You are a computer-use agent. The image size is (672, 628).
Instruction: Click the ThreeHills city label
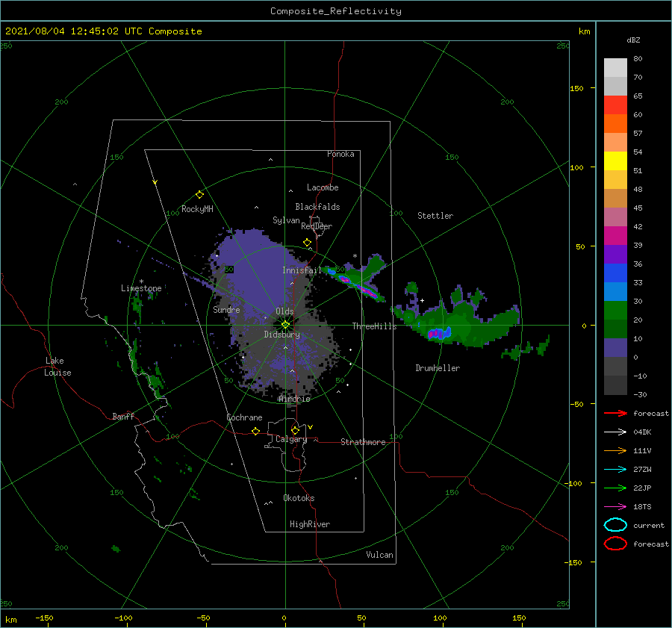click(x=375, y=326)
